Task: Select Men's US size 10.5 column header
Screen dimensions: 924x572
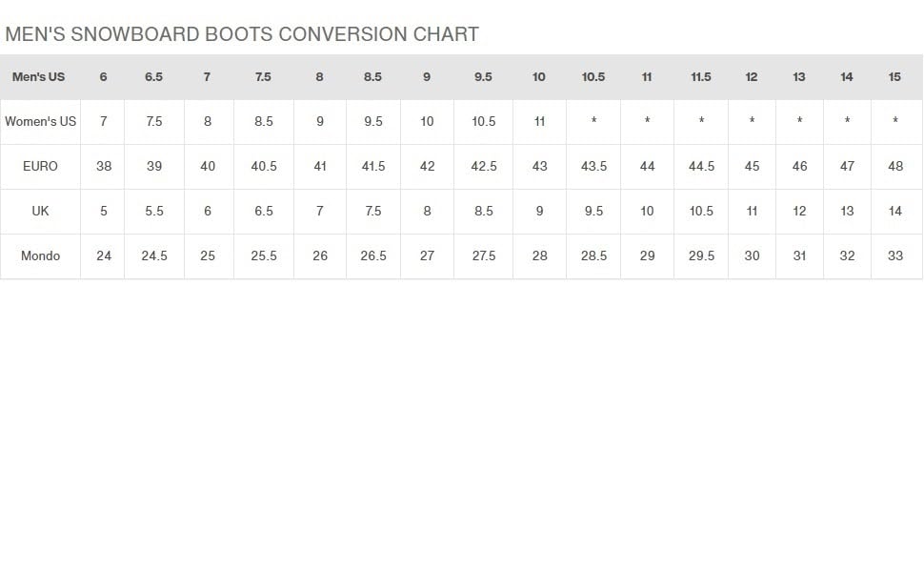Action: (x=593, y=76)
